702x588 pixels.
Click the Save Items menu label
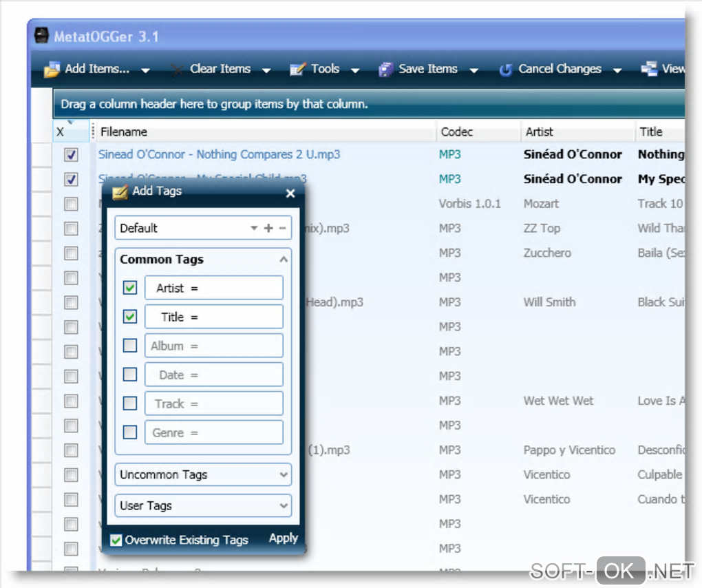point(428,69)
